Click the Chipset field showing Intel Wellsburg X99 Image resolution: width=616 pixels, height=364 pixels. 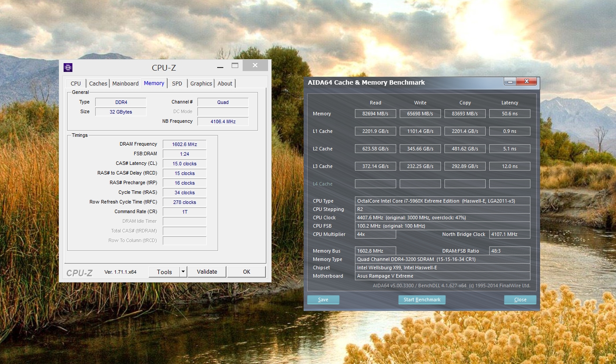(443, 268)
